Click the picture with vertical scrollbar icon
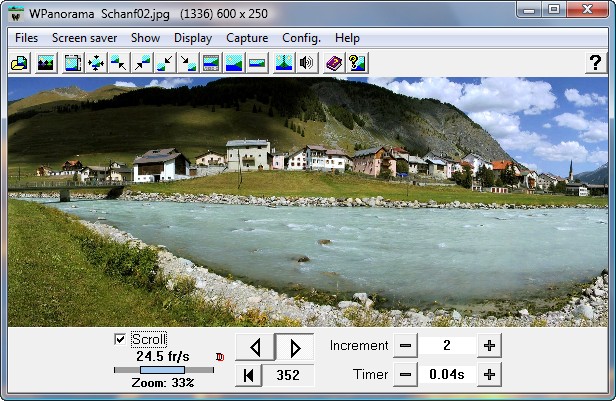This screenshot has height=401, width=616. coord(73,63)
